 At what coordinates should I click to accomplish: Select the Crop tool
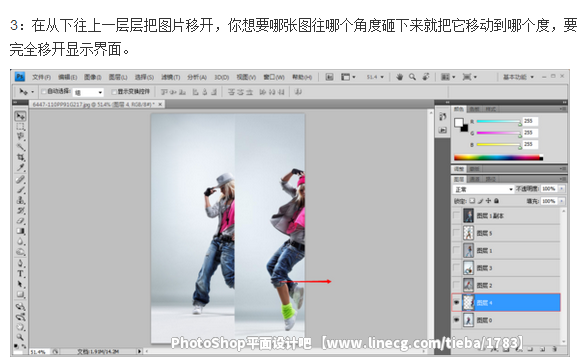[20, 157]
